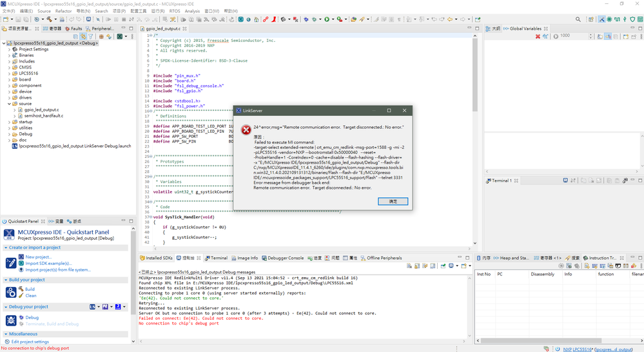Click red X remove icon in Global Variables
The image size is (644, 352).
[538, 36]
